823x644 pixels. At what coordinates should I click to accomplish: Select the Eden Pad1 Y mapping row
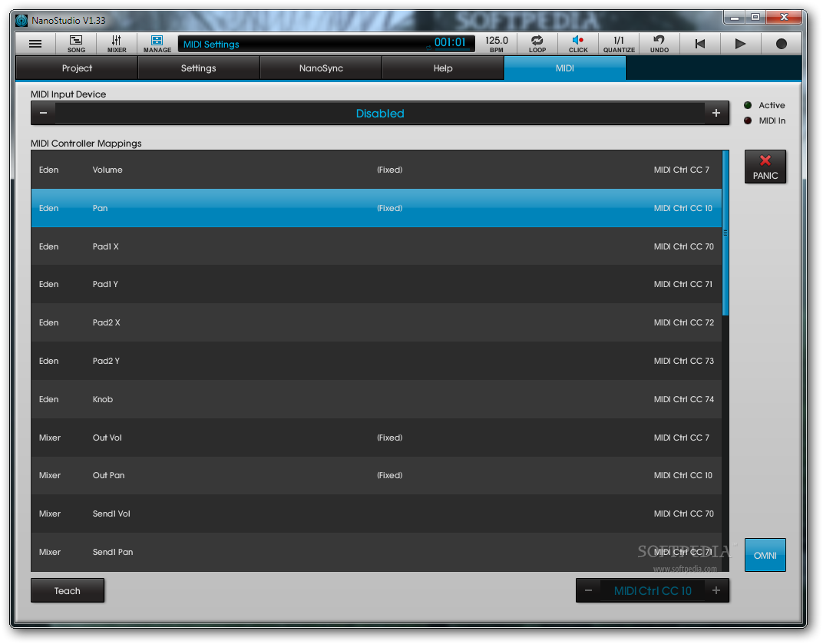click(x=376, y=284)
